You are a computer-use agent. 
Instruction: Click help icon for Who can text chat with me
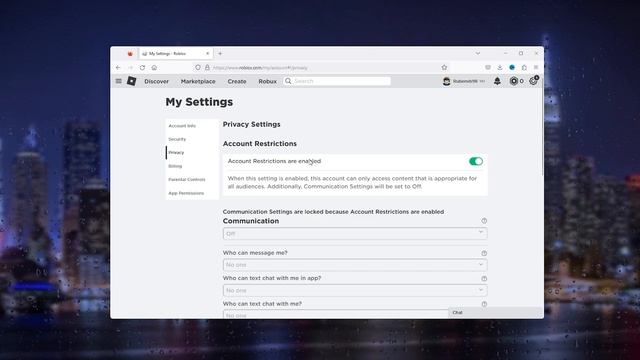coord(484,304)
